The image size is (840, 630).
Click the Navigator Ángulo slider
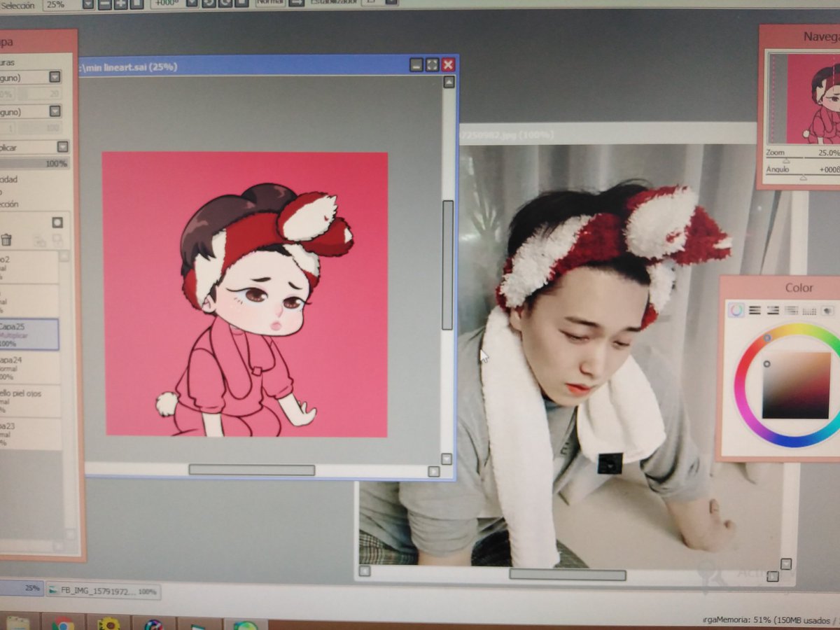click(803, 178)
